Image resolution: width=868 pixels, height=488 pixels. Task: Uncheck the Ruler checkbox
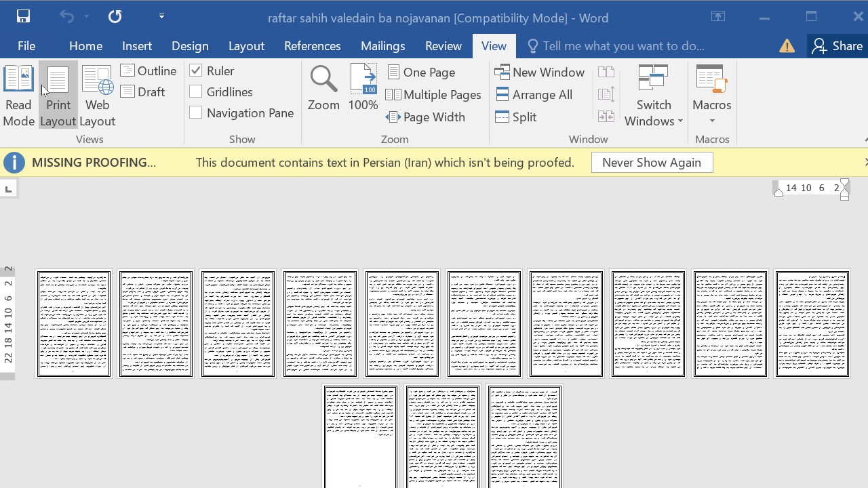[x=196, y=70]
